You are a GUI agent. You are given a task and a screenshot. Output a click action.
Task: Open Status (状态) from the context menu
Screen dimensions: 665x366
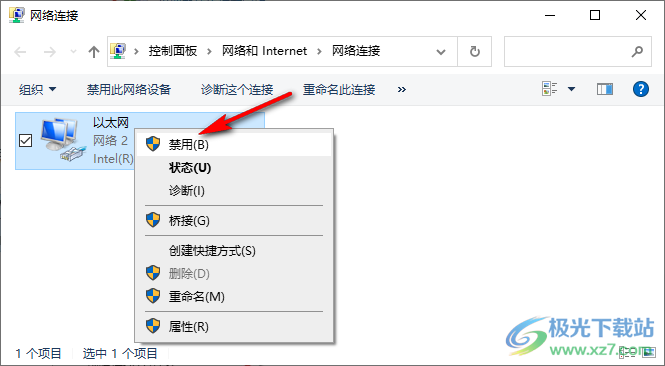click(234, 168)
